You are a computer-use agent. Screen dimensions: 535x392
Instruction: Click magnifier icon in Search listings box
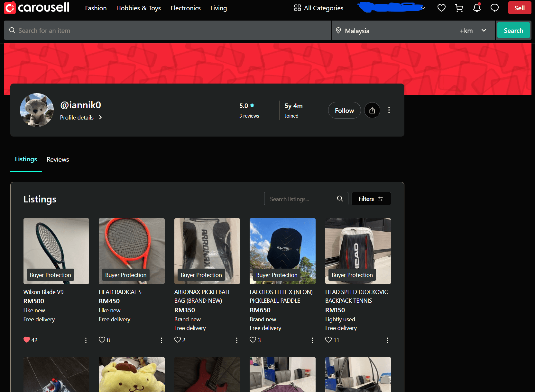tap(340, 199)
